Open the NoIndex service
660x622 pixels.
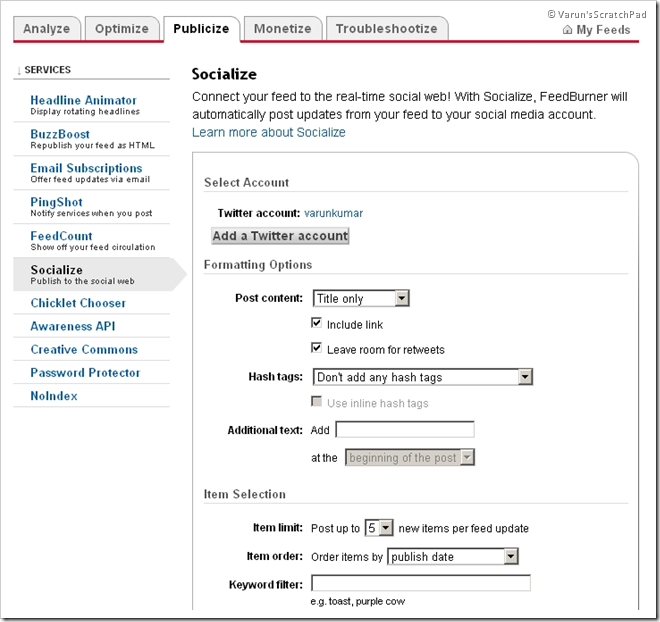pyautogui.click(x=54, y=396)
